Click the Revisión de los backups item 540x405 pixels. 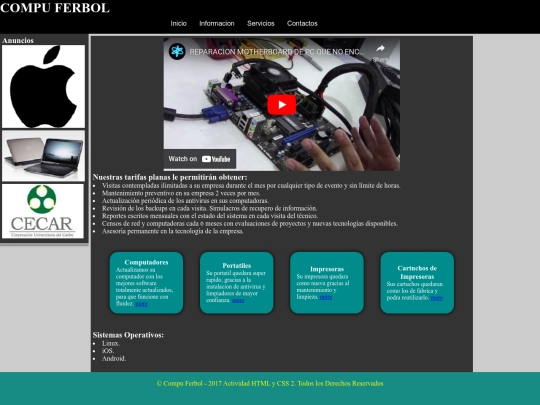point(209,208)
